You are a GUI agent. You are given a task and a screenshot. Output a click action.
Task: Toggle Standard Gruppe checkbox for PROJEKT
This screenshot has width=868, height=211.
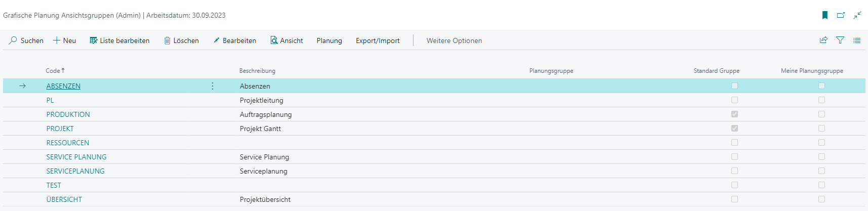click(734, 129)
